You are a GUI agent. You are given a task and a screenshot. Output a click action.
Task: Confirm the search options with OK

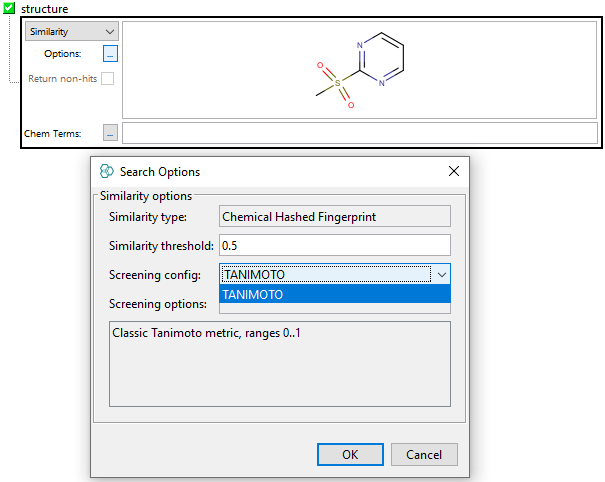tap(349, 454)
